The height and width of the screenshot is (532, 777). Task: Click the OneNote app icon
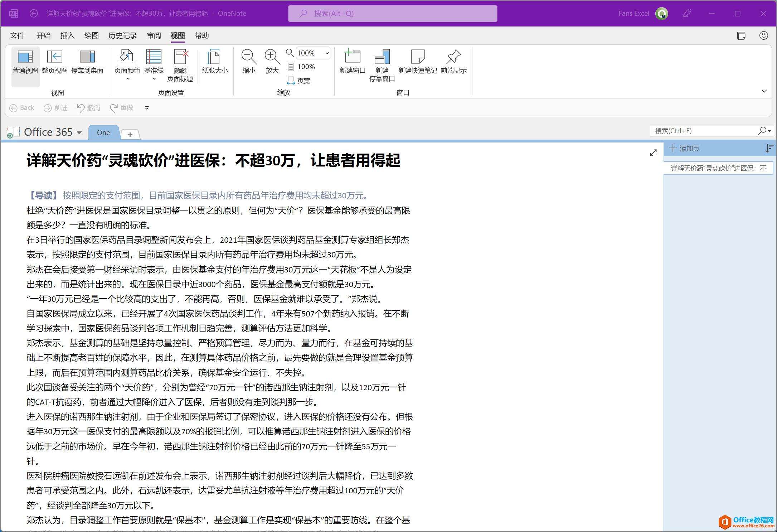click(14, 14)
